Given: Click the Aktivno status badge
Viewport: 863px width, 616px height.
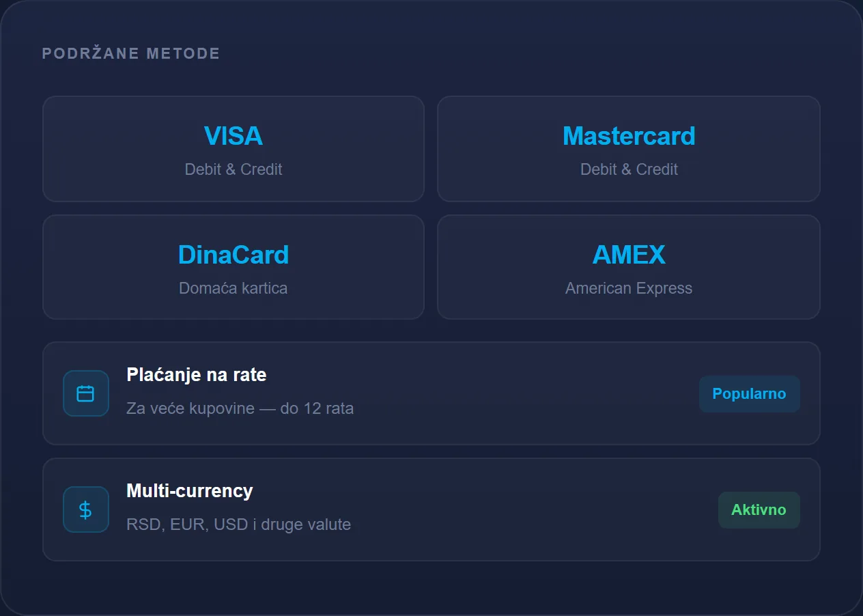Looking at the screenshot, I should coord(759,510).
